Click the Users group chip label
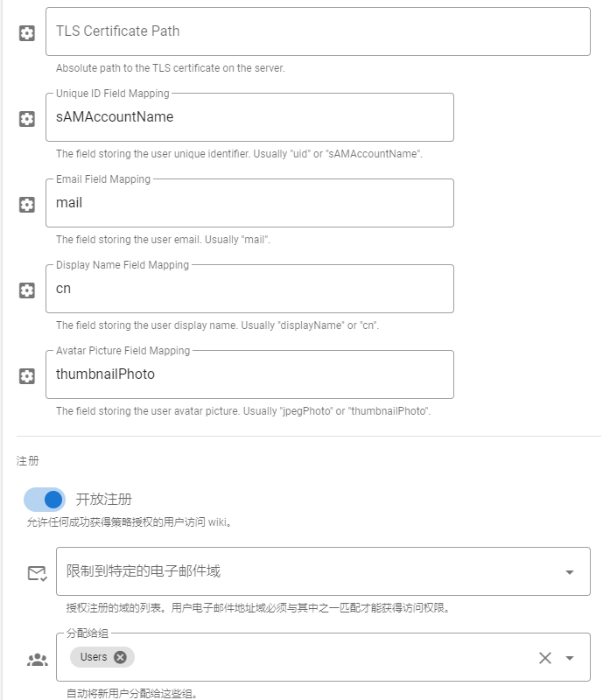 (x=94, y=657)
